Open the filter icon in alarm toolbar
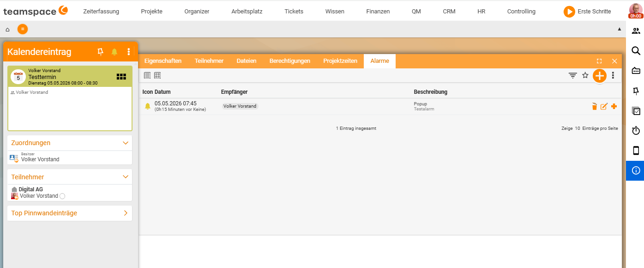This screenshot has height=268, width=644. pos(573,76)
